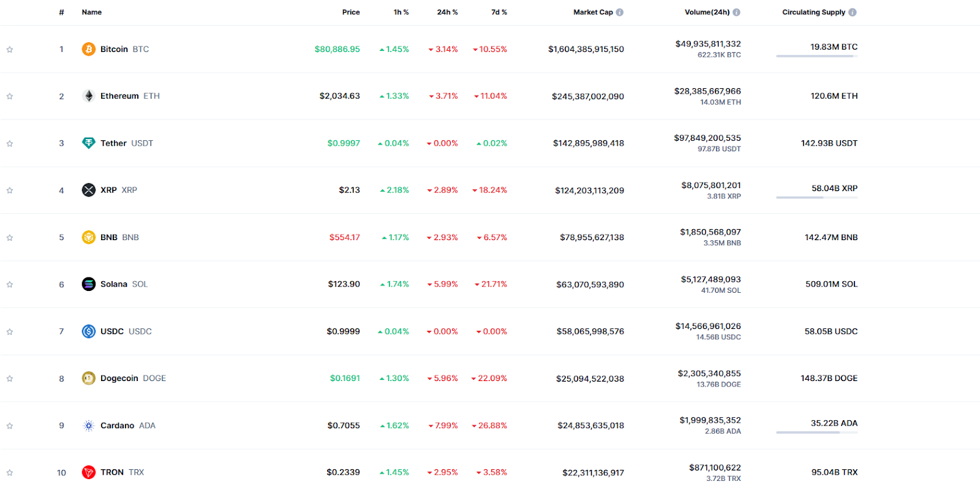This screenshot has width=980, height=495.
Task: Sort by Market Cap column header
Action: point(593,12)
